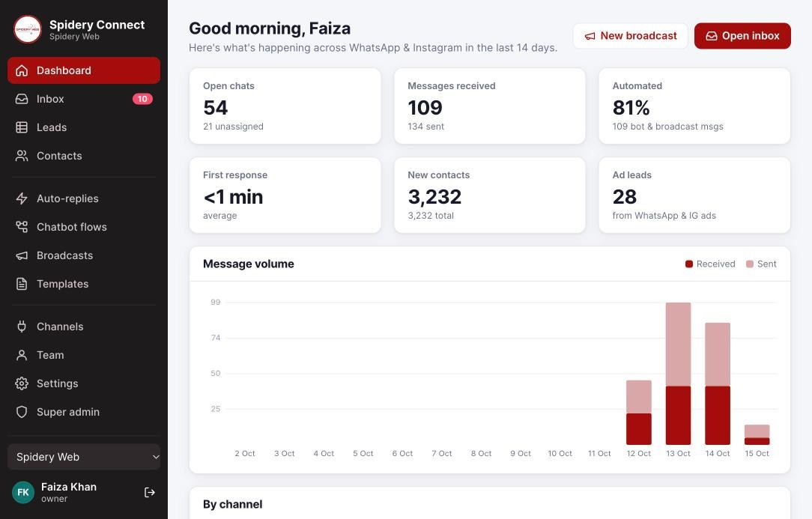Click the Templates document icon
The image size is (812, 519).
coord(22,284)
